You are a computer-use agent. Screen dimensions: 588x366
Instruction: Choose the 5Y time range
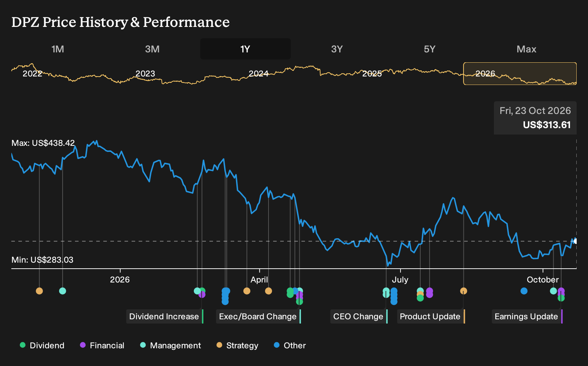(x=430, y=49)
